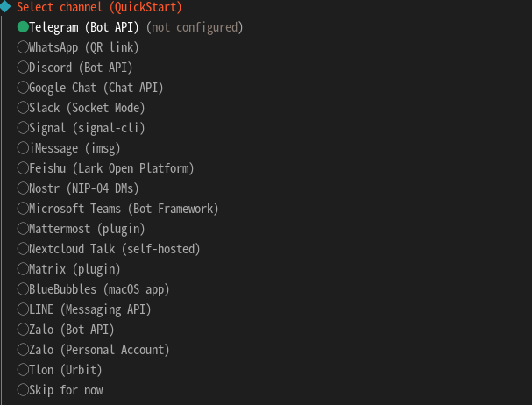Select Slack (Socket Mode) channel
Screen dimensions: 532x405
tap(23, 108)
